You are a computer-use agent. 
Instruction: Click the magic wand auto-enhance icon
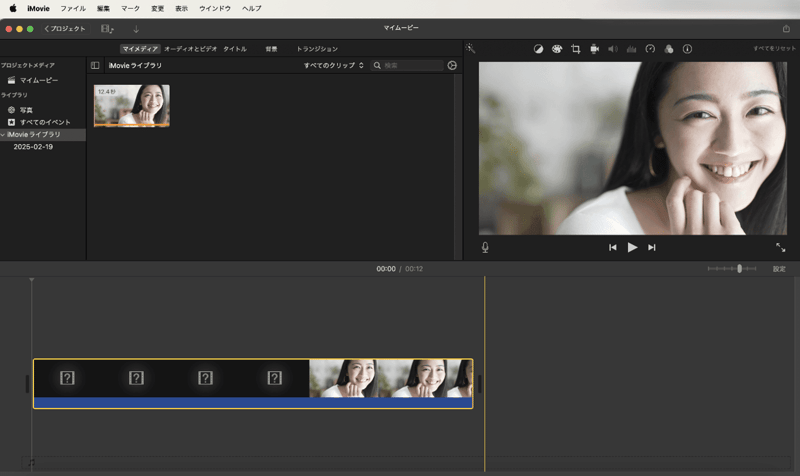tap(471, 49)
